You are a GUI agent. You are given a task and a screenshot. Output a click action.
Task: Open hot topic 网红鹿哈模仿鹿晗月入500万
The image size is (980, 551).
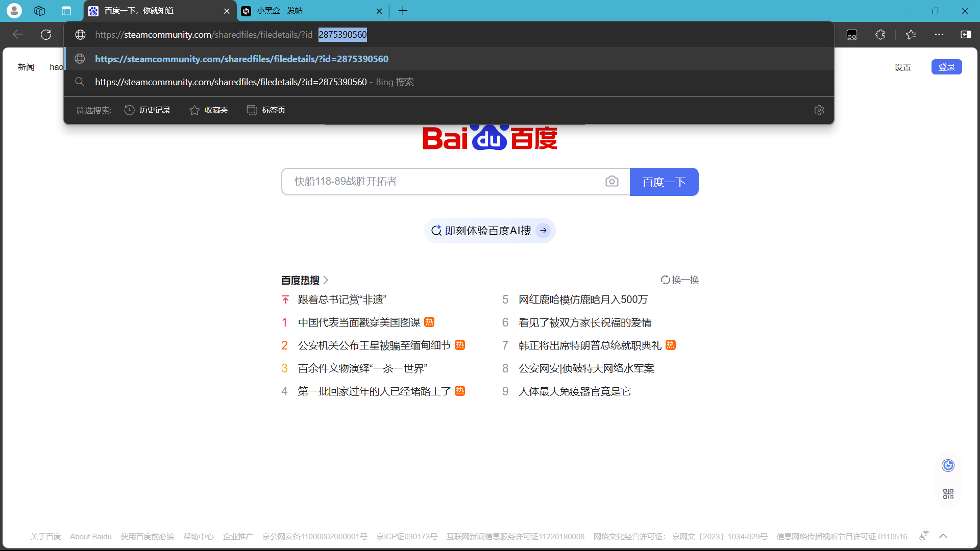tap(583, 300)
